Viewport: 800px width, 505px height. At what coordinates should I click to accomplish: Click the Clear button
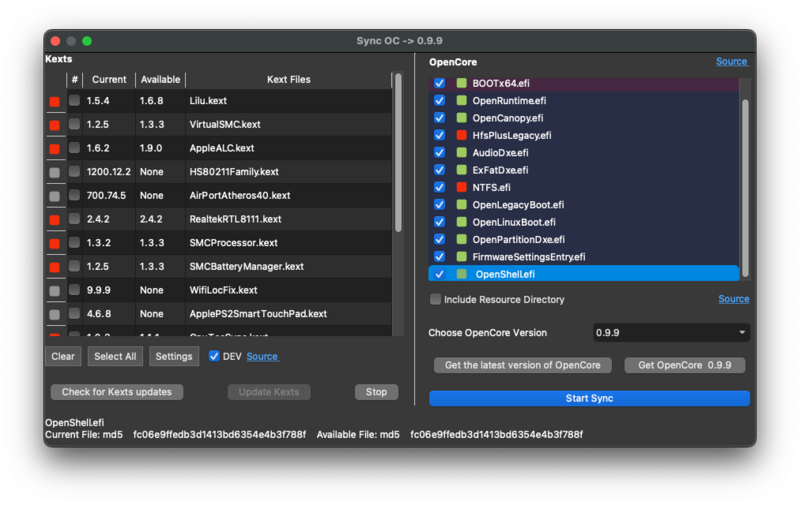pos(63,357)
